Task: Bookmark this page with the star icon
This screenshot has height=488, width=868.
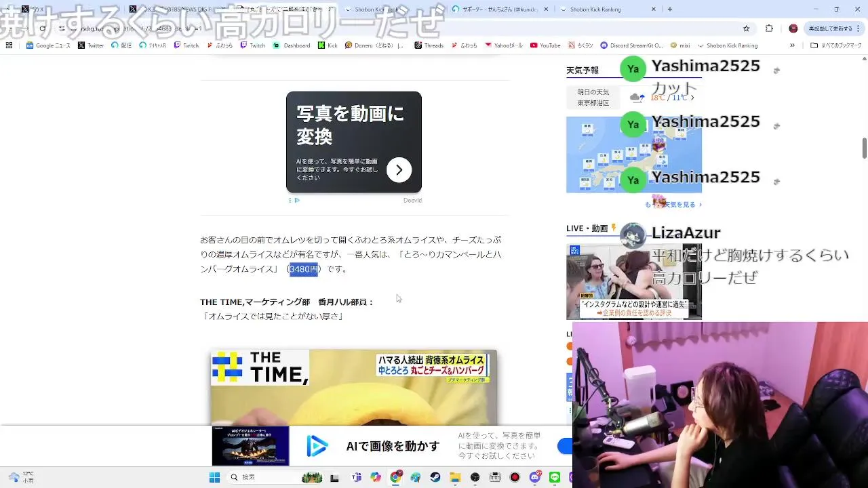Action: point(747,28)
